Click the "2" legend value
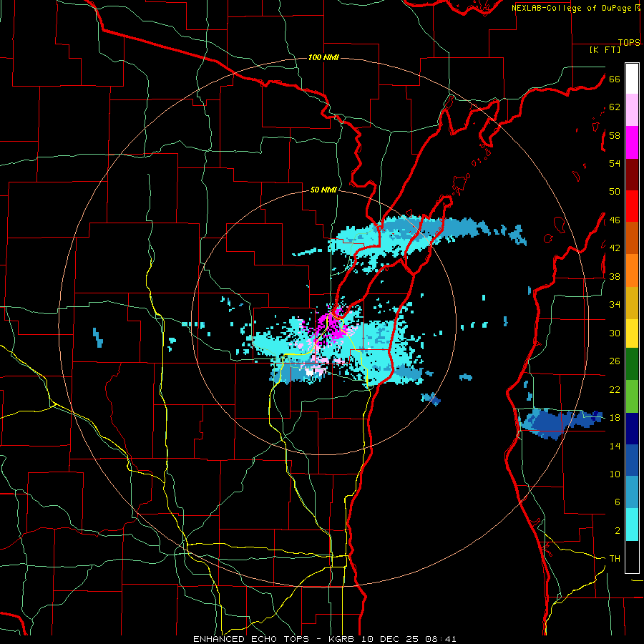Image resolution: width=644 pixels, height=644 pixels. 618,531
